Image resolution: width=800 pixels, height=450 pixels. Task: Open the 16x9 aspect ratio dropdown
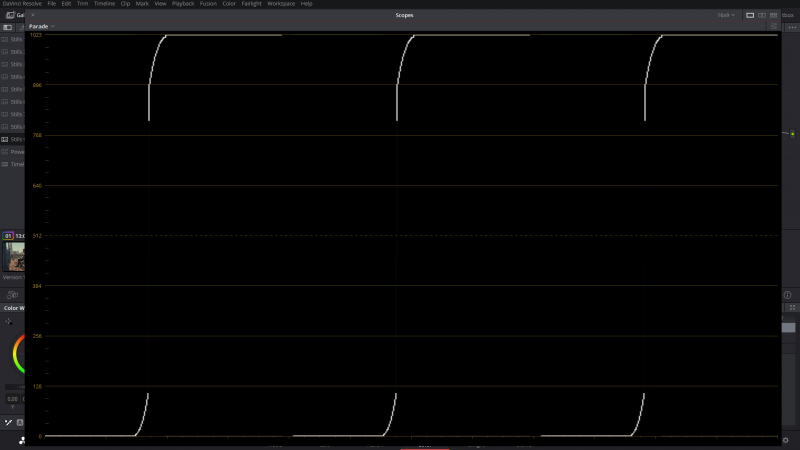point(726,15)
